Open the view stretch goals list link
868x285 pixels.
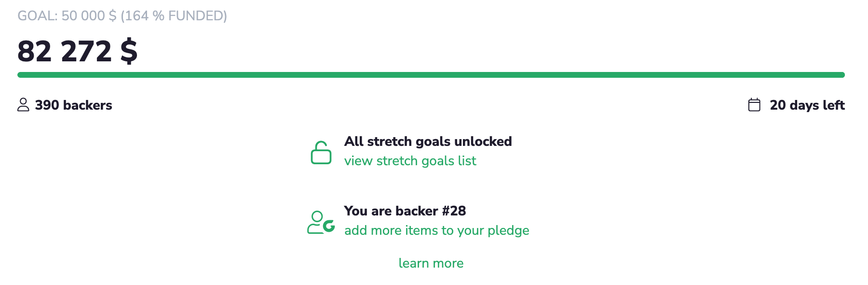[x=410, y=161]
